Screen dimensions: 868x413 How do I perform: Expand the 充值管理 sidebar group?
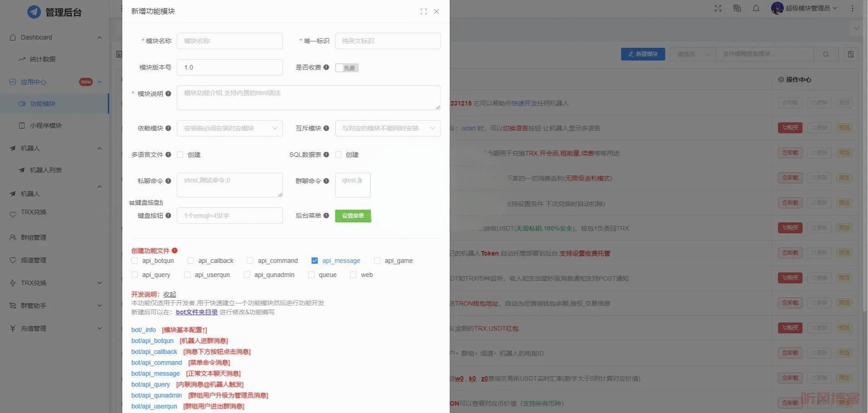click(x=100, y=328)
